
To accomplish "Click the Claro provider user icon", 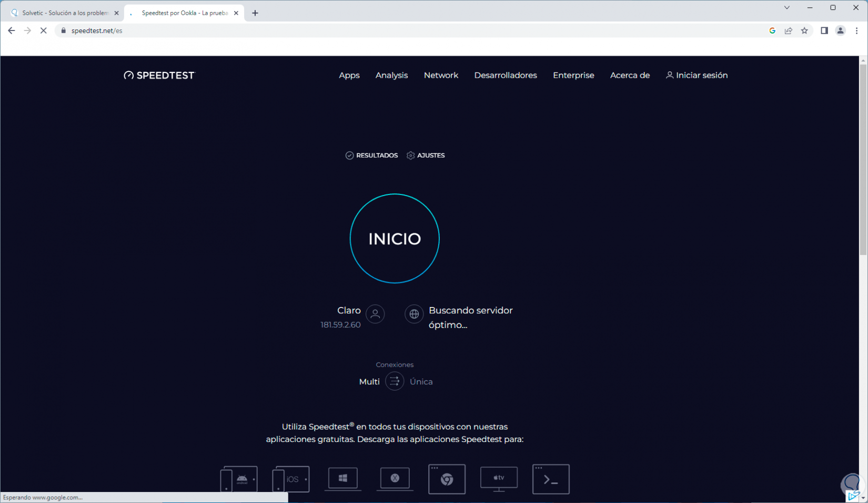I will [x=375, y=314].
